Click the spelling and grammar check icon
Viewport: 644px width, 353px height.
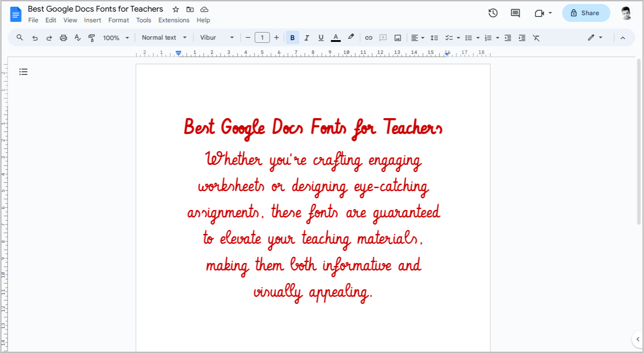click(78, 37)
